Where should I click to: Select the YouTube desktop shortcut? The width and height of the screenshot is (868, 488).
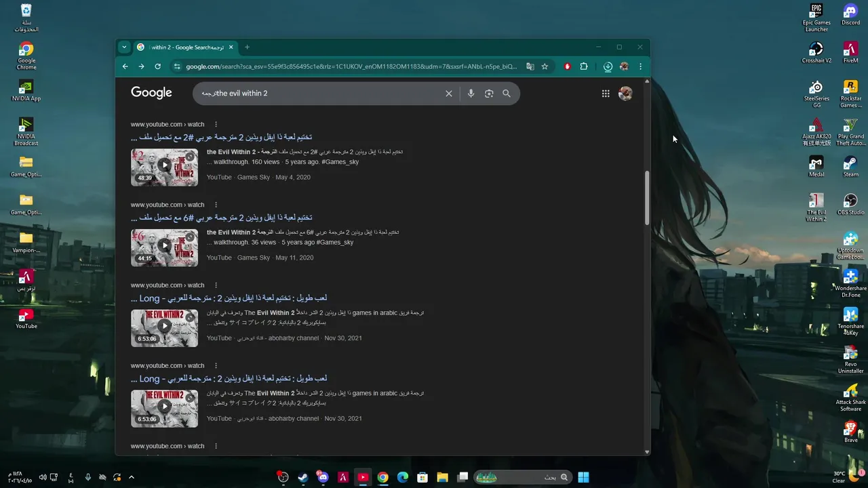pos(26,319)
